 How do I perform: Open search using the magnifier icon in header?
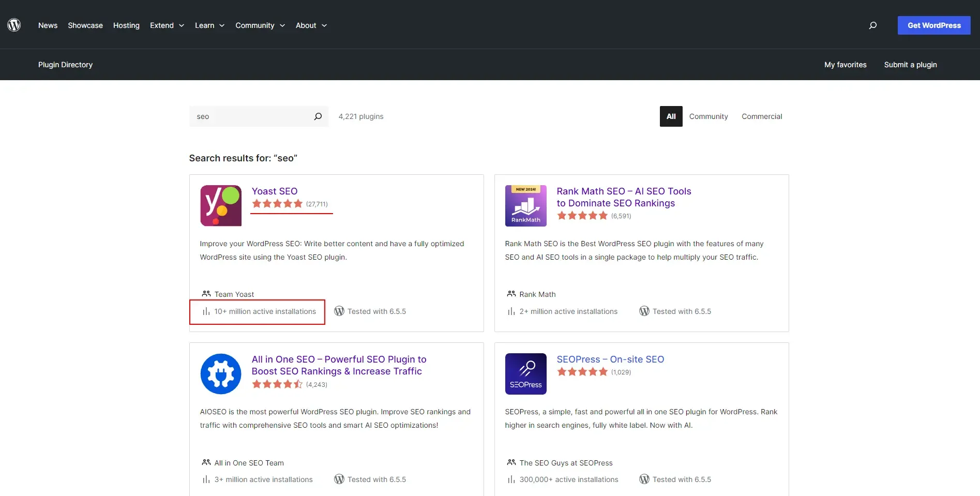pos(872,25)
